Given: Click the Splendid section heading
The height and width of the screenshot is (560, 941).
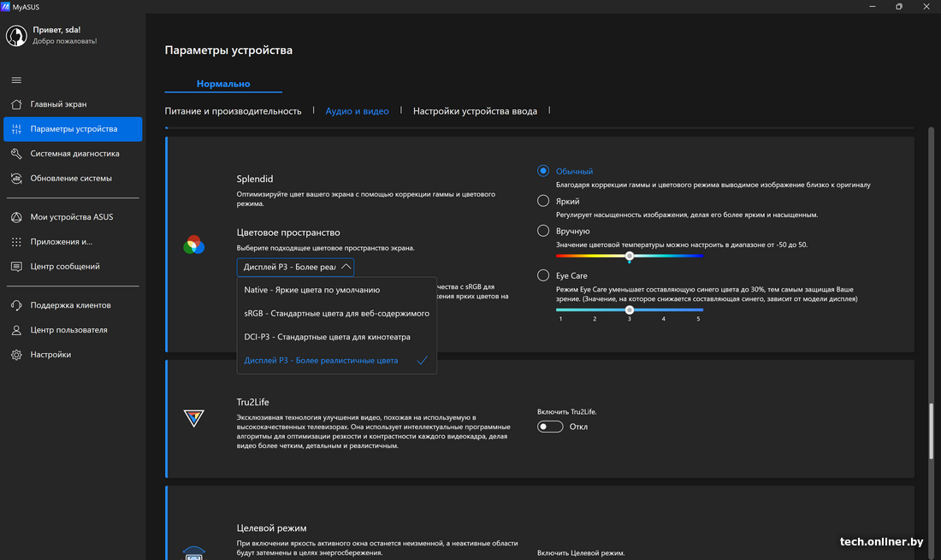Looking at the screenshot, I should coord(254,179).
